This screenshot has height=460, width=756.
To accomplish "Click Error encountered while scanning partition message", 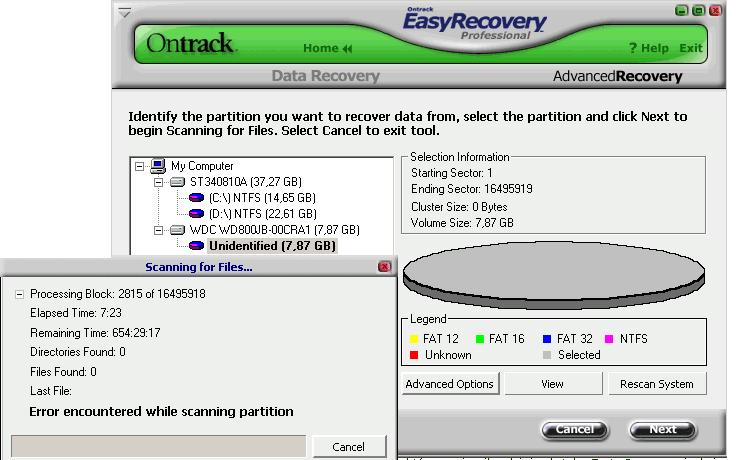I will pyautogui.click(x=161, y=411).
